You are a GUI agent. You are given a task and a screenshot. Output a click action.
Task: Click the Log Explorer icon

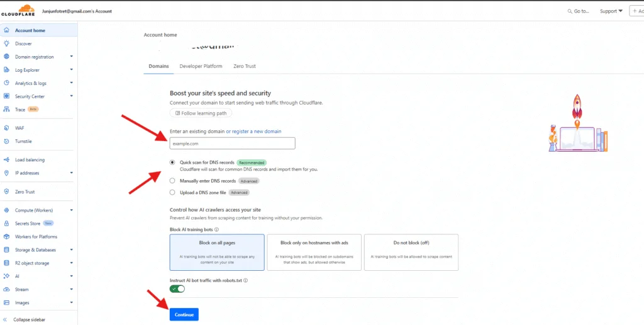[6, 70]
